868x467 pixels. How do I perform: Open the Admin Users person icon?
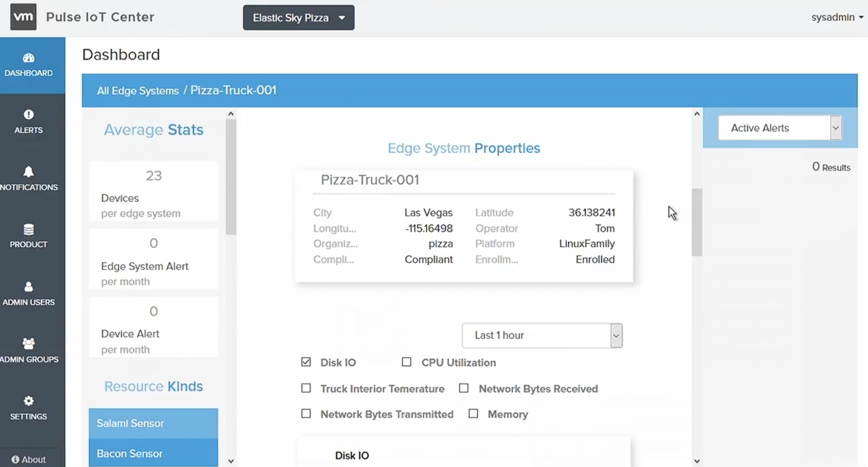(x=28, y=287)
